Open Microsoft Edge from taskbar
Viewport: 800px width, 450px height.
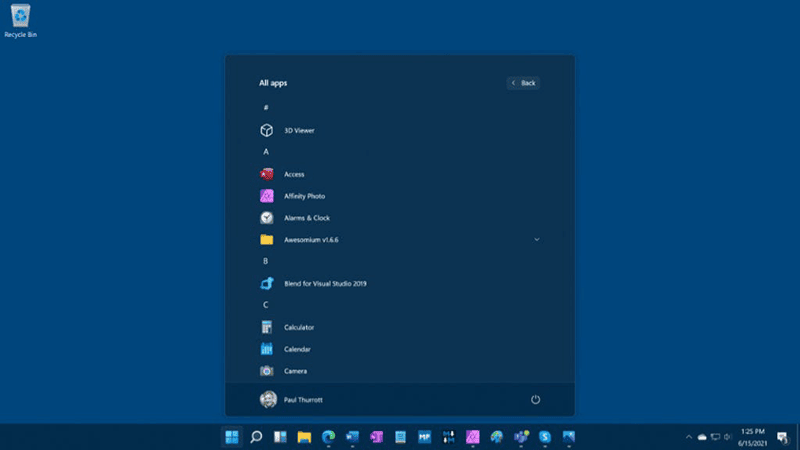click(328, 437)
